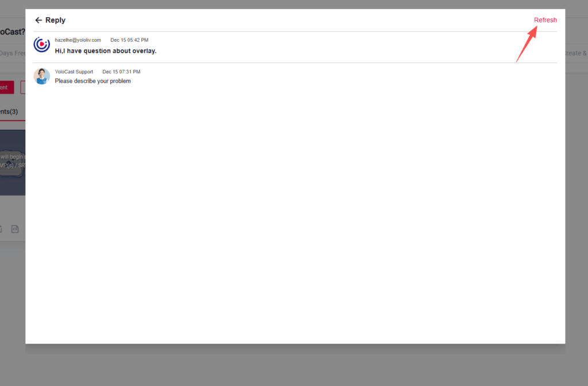Image resolution: width=588 pixels, height=386 pixels.
Task: Click the Reply heading title
Action: [56, 20]
